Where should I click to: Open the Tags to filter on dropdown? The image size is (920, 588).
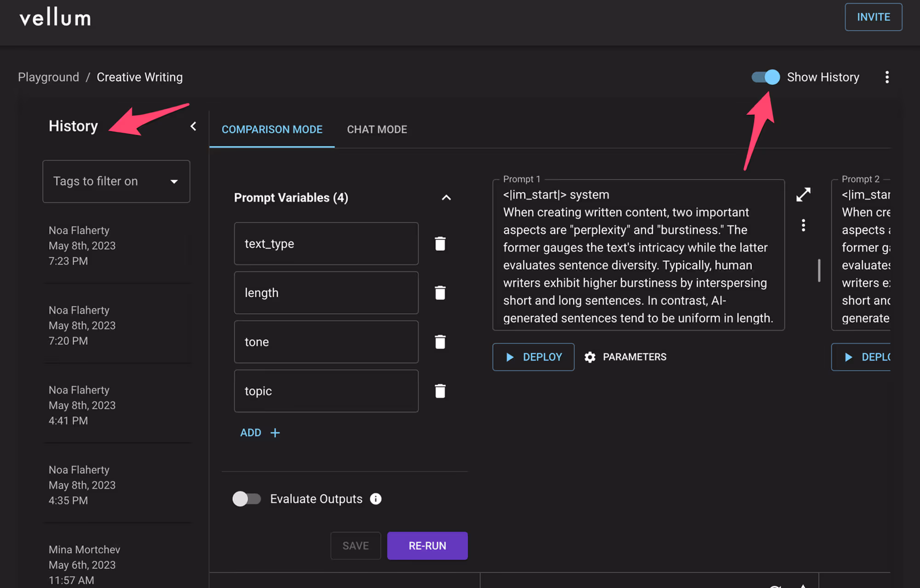(116, 181)
